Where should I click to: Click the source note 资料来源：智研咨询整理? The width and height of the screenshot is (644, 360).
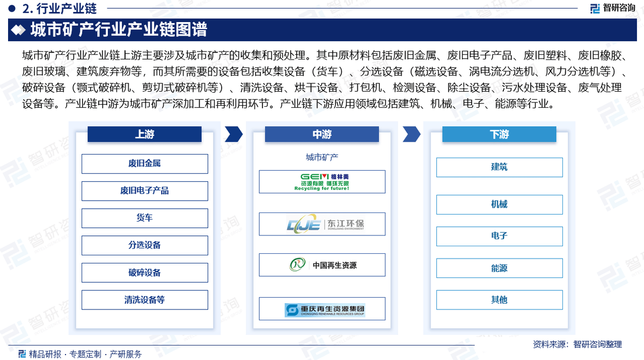[577, 344]
